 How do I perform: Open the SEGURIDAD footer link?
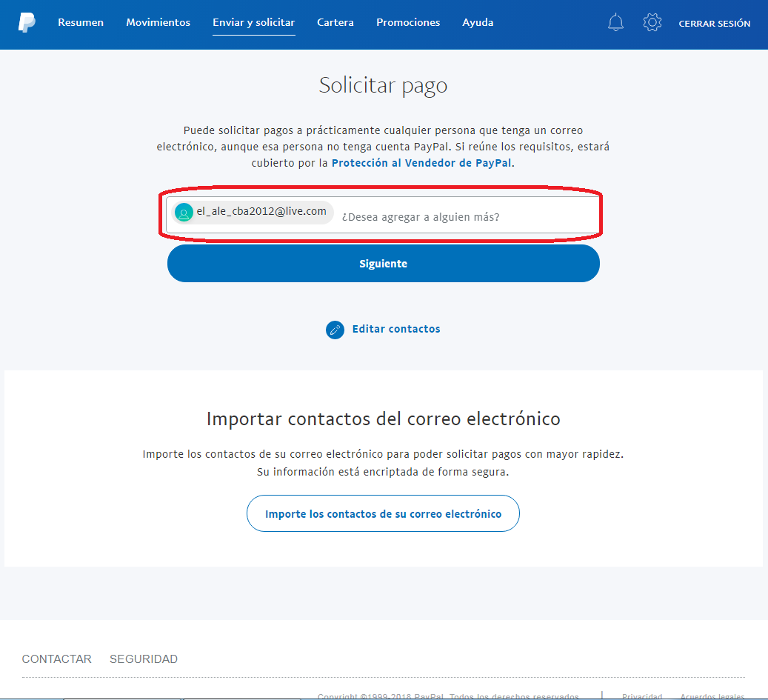[144, 659]
